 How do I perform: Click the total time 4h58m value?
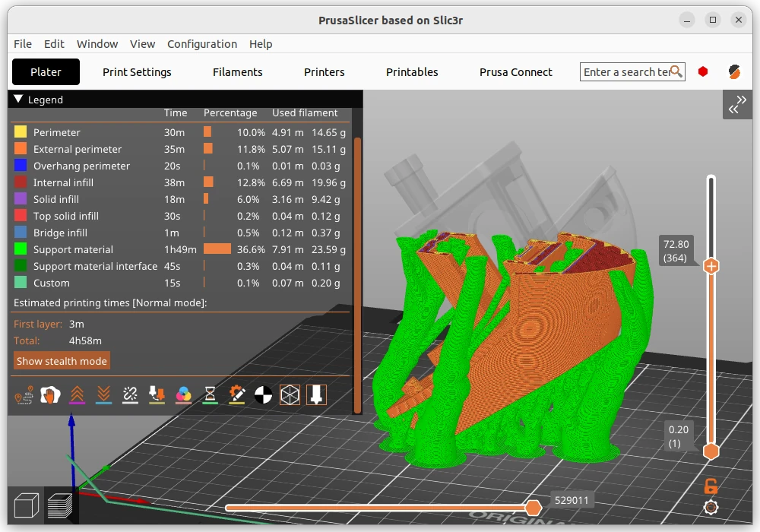[85, 340]
